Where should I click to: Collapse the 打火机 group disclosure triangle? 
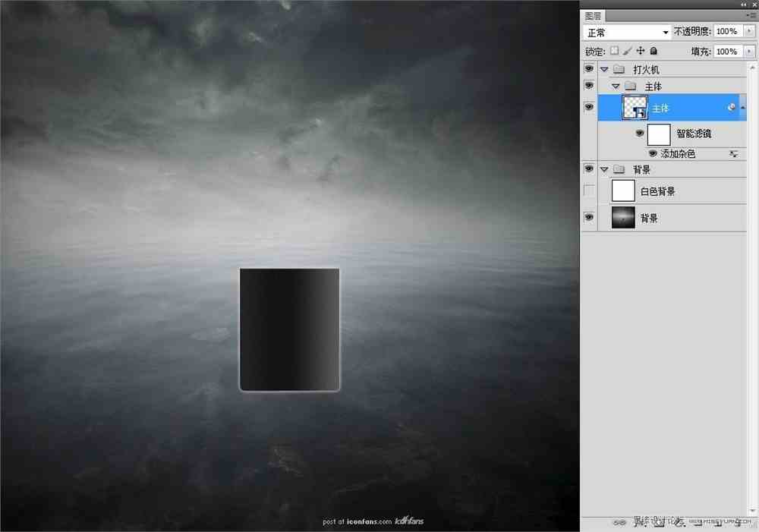pos(605,70)
